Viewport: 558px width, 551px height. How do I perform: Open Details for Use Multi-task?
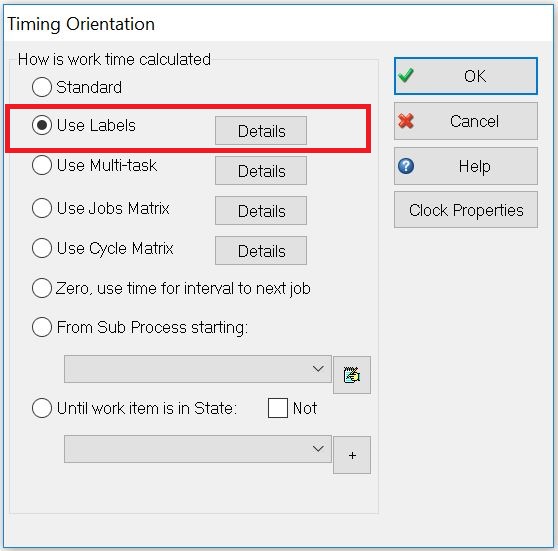[261, 170]
